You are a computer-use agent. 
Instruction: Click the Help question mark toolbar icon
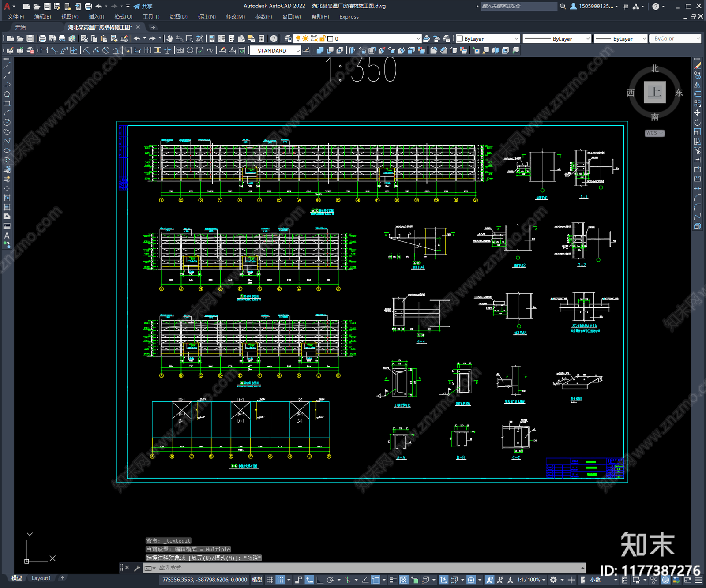coord(274,39)
